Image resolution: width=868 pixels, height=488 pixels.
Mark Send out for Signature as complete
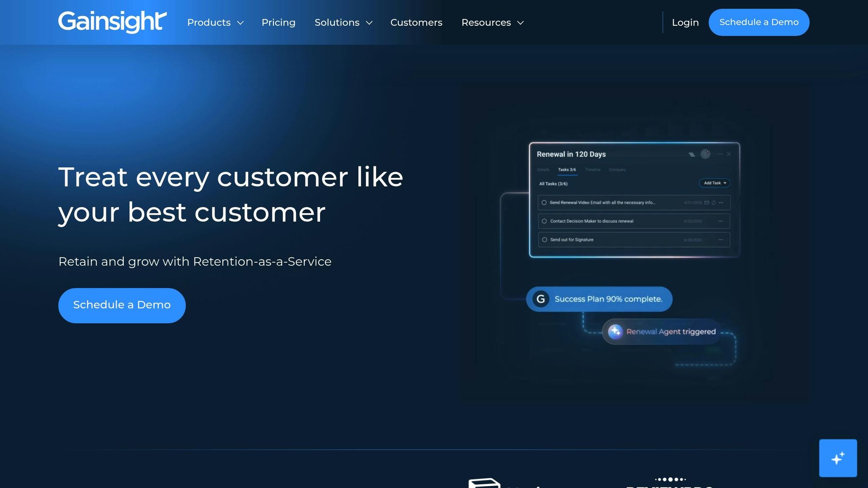545,239
